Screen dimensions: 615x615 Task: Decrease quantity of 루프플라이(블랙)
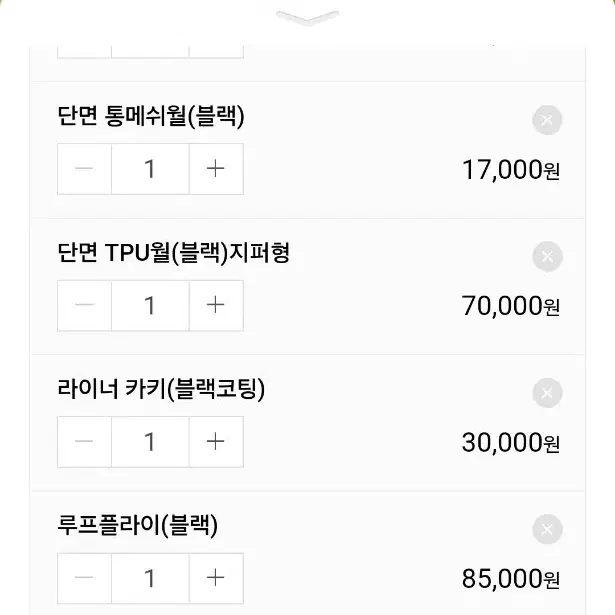pyautogui.click(x=84, y=579)
